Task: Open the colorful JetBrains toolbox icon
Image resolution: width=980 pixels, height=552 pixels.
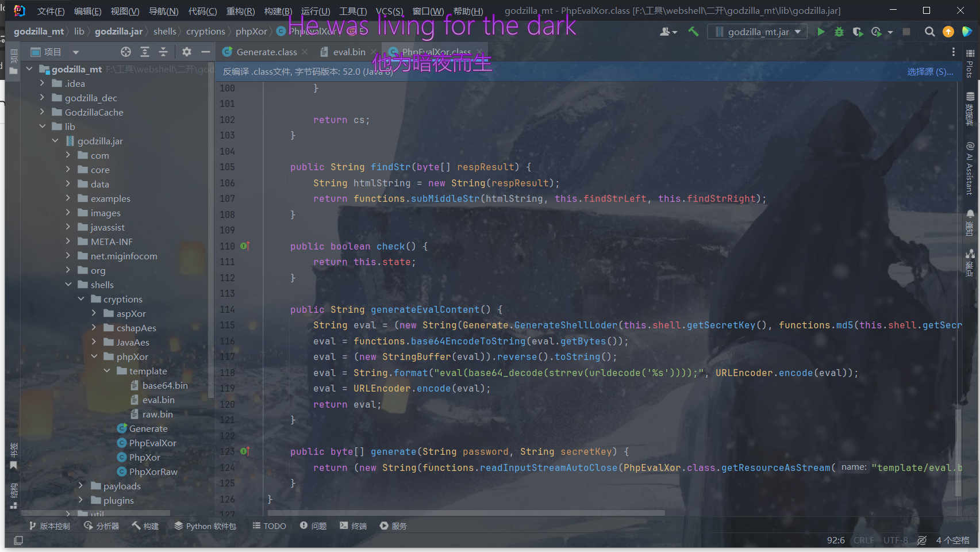Action: click(x=967, y=32)
